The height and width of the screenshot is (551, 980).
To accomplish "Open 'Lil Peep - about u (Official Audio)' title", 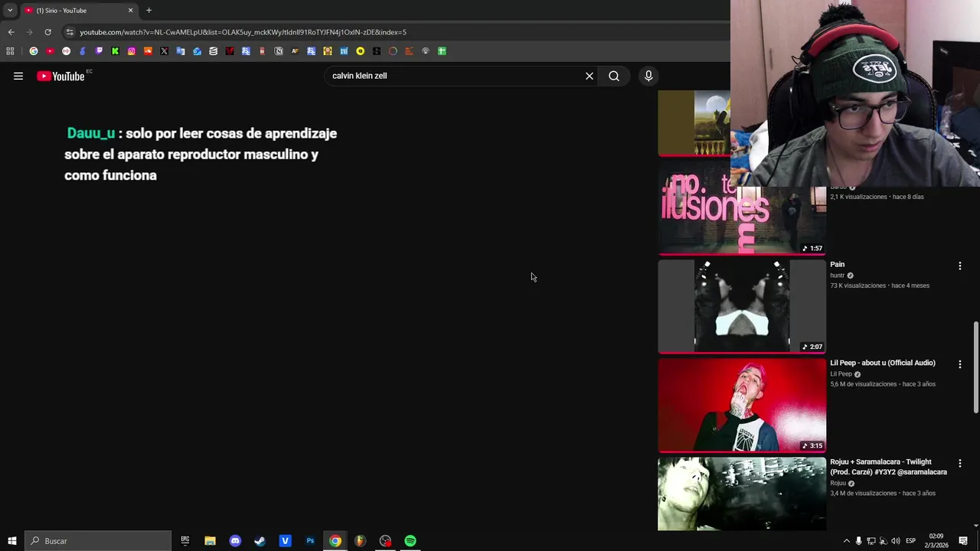I will pyautogui.click(x=883, y=363).
